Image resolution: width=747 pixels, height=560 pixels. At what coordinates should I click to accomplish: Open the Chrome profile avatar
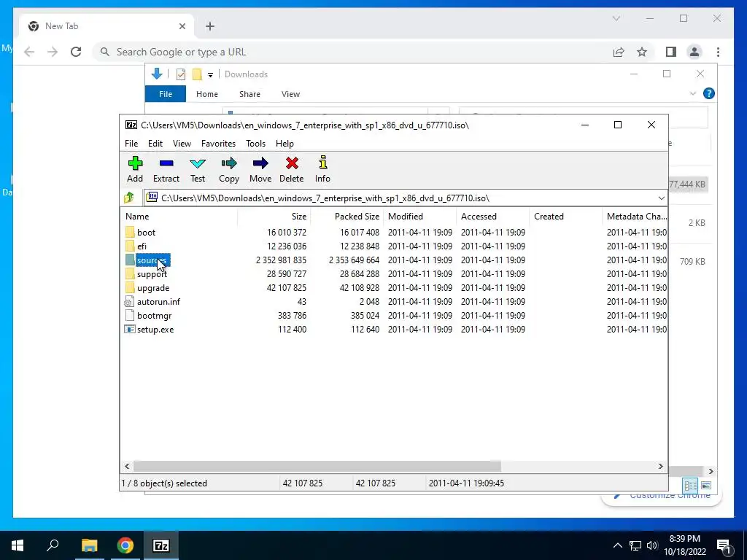694,52
